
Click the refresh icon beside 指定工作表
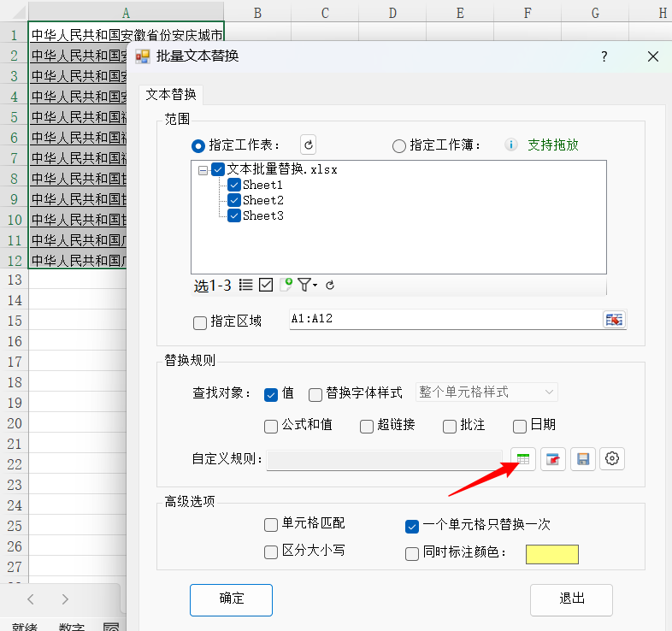309,145
